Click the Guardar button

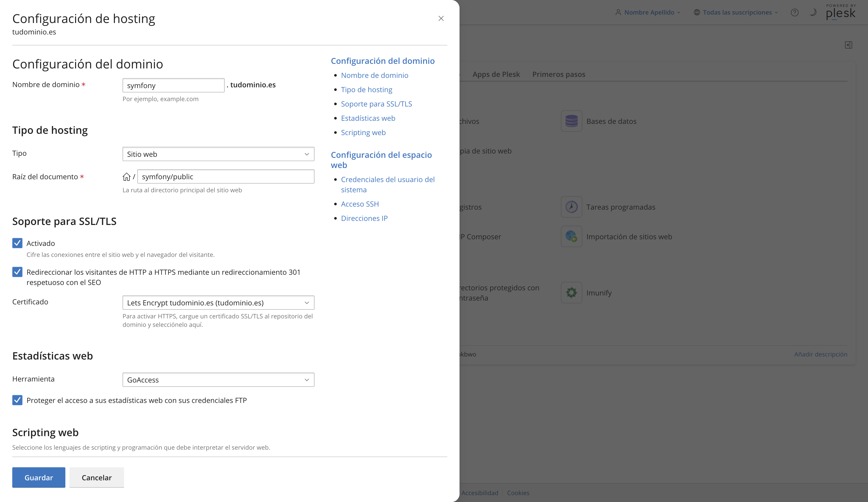39,477
